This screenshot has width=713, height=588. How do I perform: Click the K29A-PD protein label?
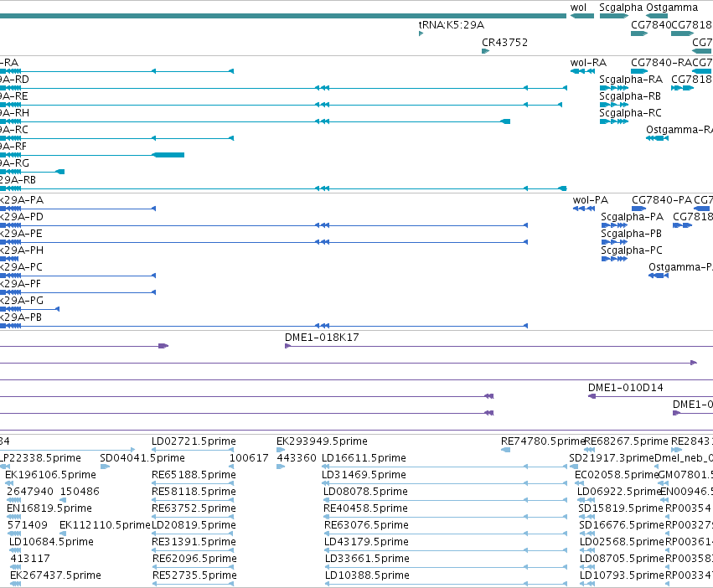coord(22,217)
